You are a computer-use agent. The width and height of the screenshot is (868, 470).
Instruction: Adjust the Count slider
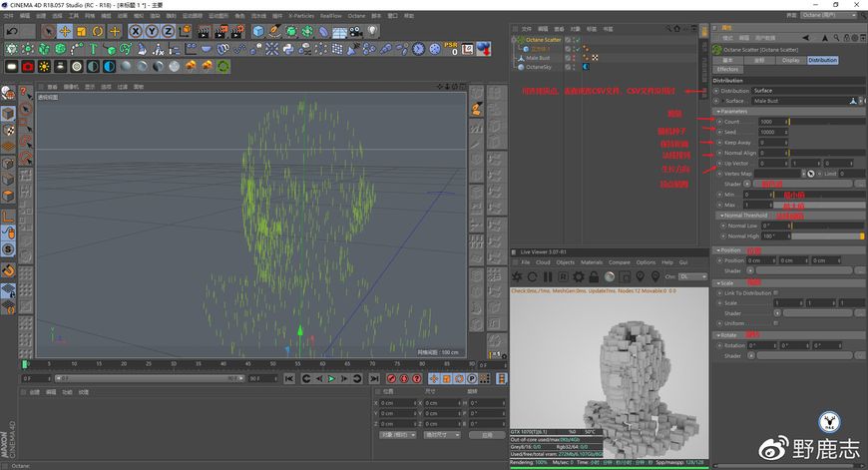(x=825, y=122)
